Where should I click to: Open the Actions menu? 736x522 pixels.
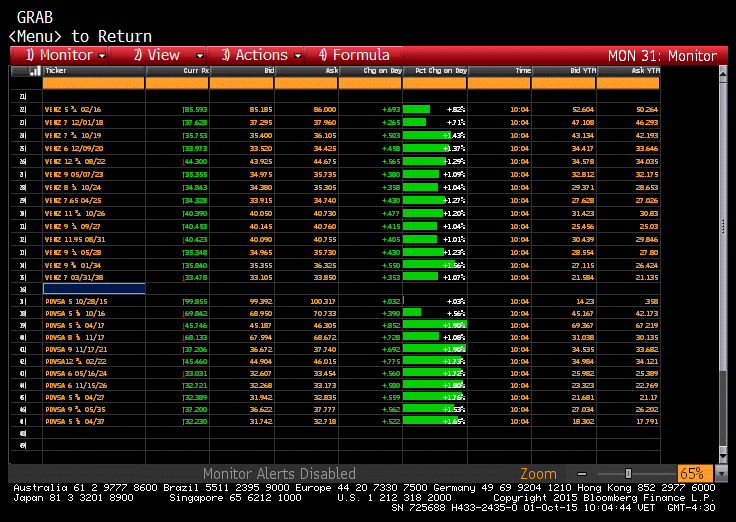[x=255, y=55]
